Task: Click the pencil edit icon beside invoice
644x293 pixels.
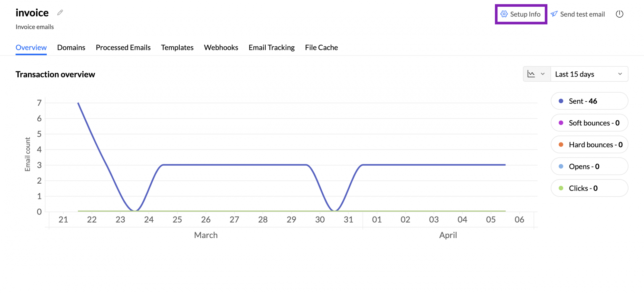Action: click(x=60, y=13)
